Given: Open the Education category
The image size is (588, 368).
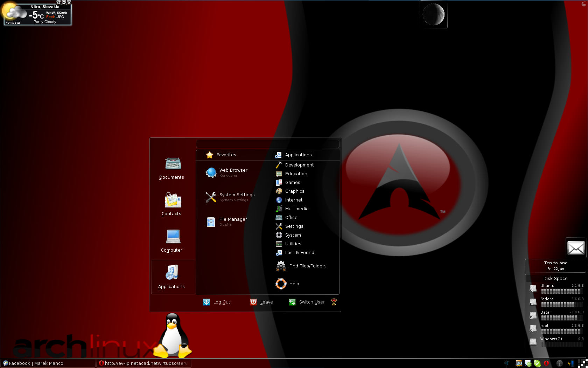Looking at the screenshot, I should (x=291, y=173).
